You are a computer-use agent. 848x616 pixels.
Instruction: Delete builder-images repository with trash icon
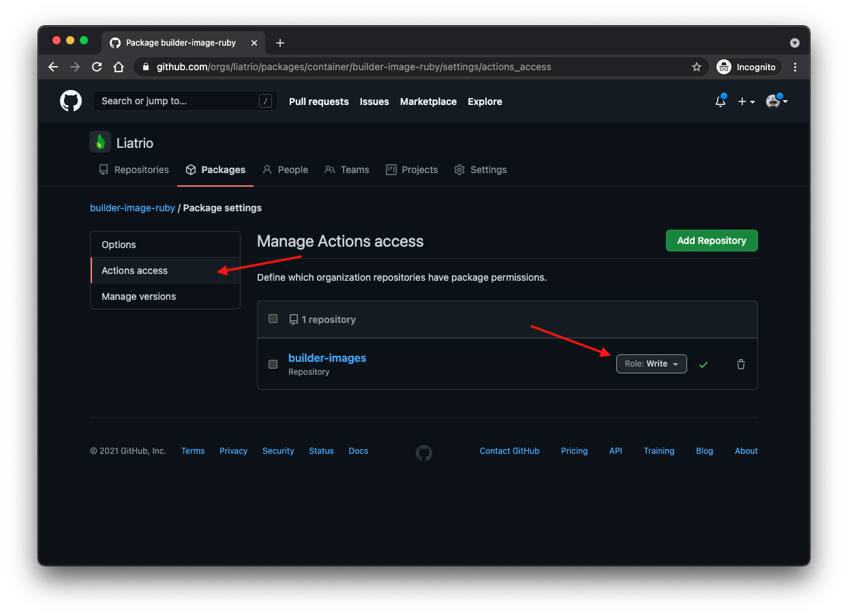click(x=741, y=365)
